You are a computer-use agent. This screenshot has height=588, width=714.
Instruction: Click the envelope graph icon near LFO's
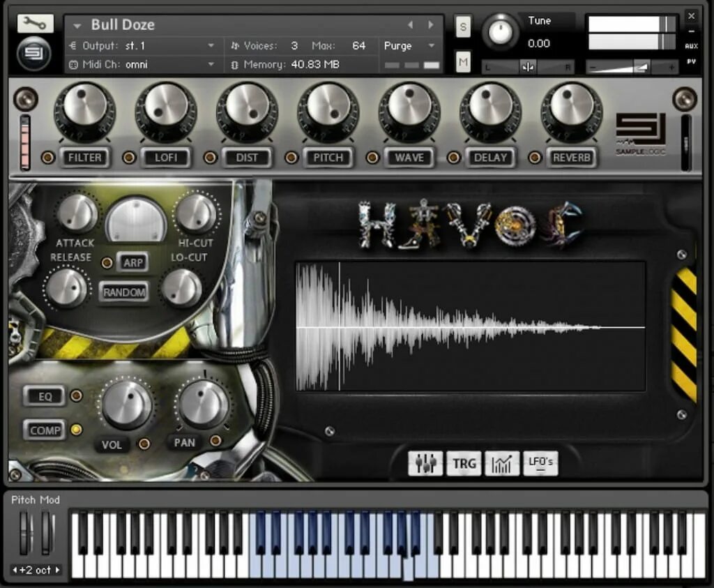click(503, 462)
